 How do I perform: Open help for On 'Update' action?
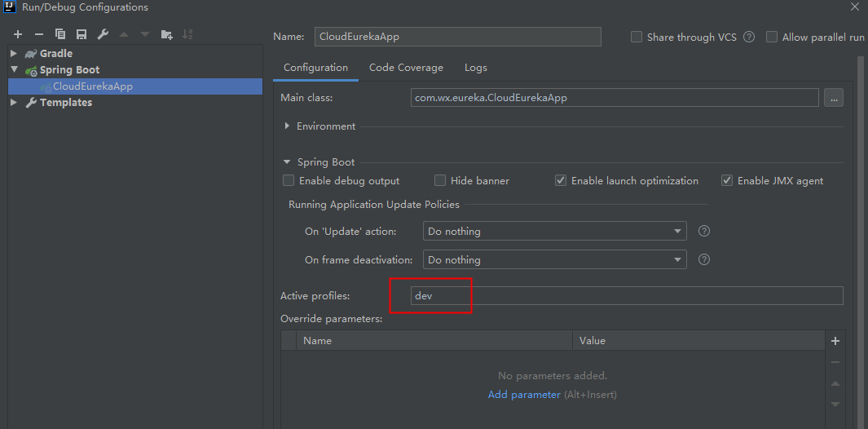pos(704,231)
